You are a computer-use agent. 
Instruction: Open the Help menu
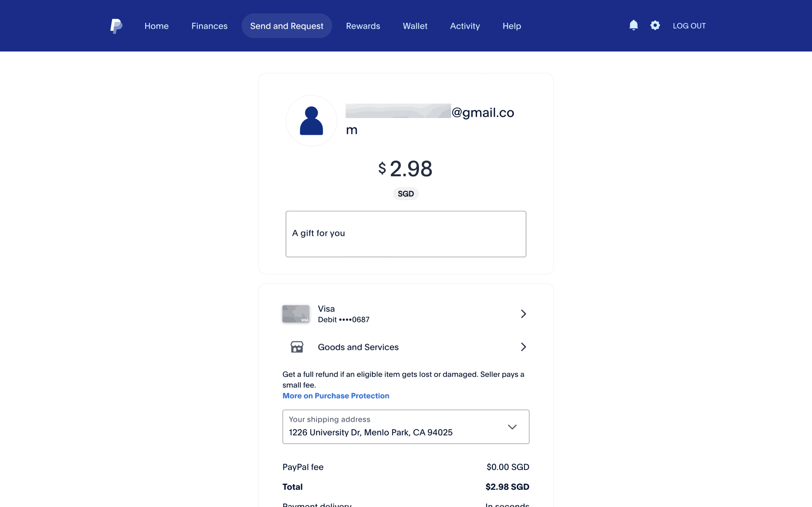[511, 26]
